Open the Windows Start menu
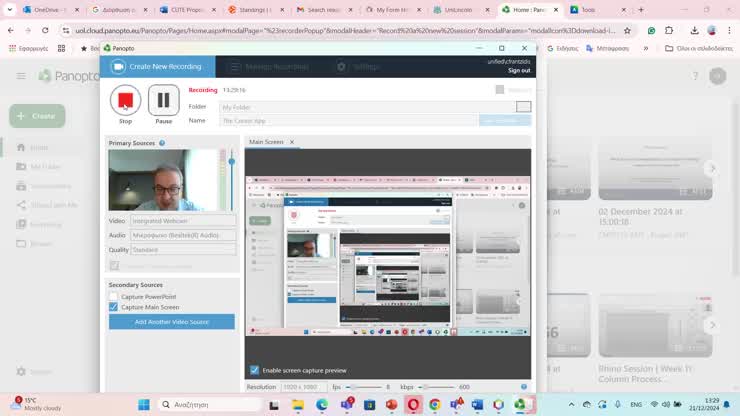 144,404
